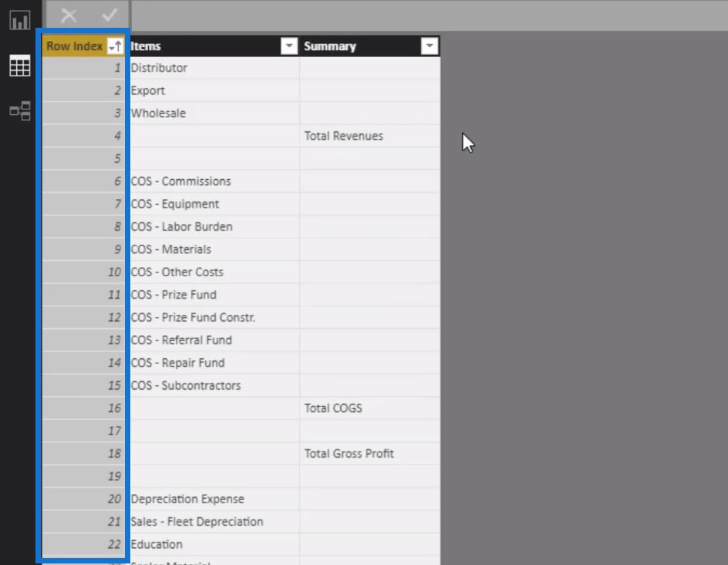Image resolution: width=728 pixels, height=565 pixels.
Task: Open Row Index column sort dropdown
Action: point(115,46)
